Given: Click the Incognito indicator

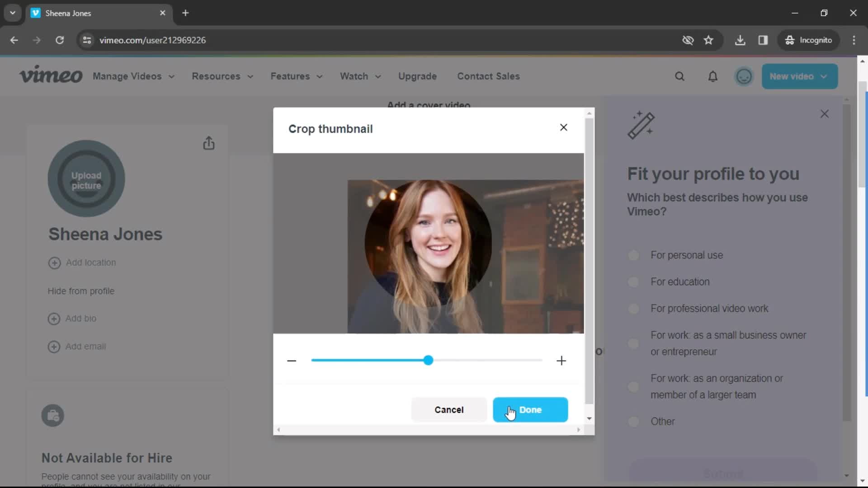Looking at the screenshot, I should 809,40.
